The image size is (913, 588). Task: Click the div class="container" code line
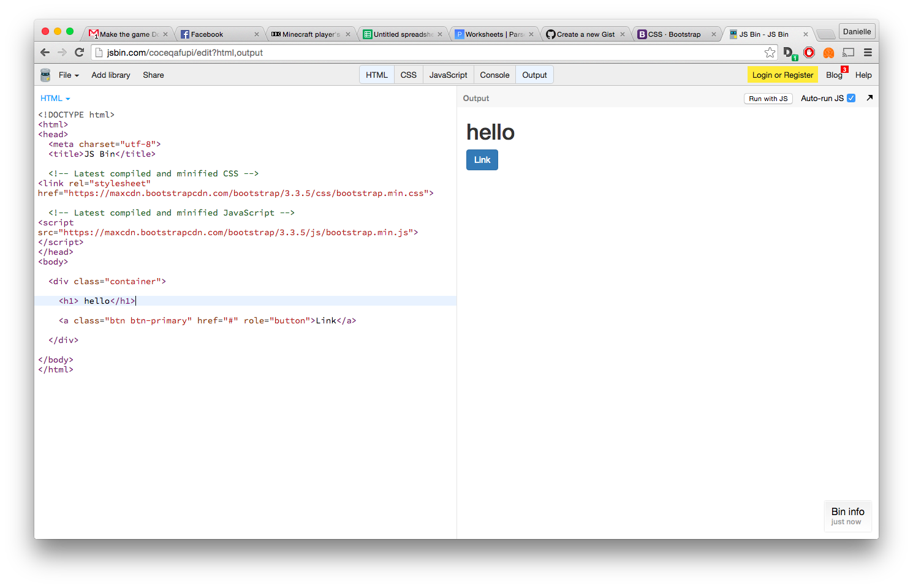click(x=107, y=281)
